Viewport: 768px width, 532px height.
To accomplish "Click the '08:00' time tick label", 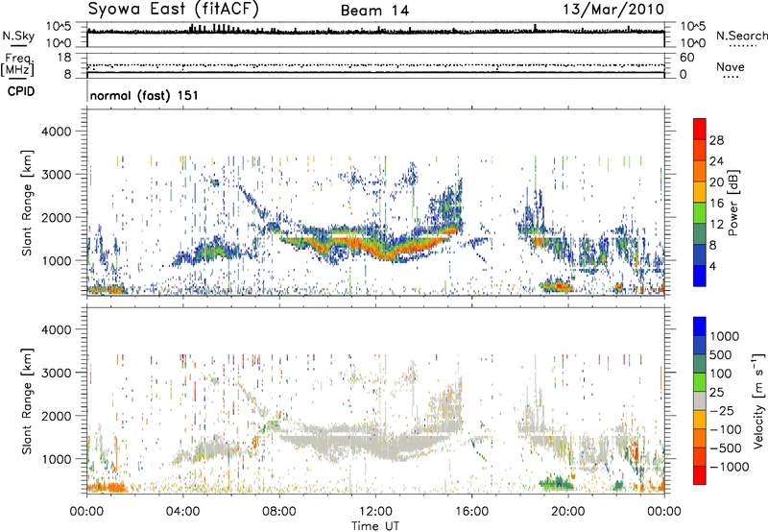I will (279, 512).
